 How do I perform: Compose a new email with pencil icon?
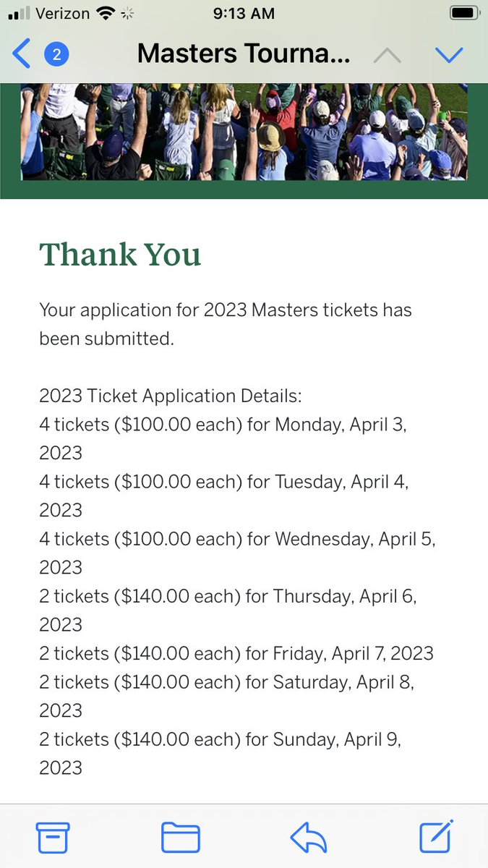(x=437, y=836)
